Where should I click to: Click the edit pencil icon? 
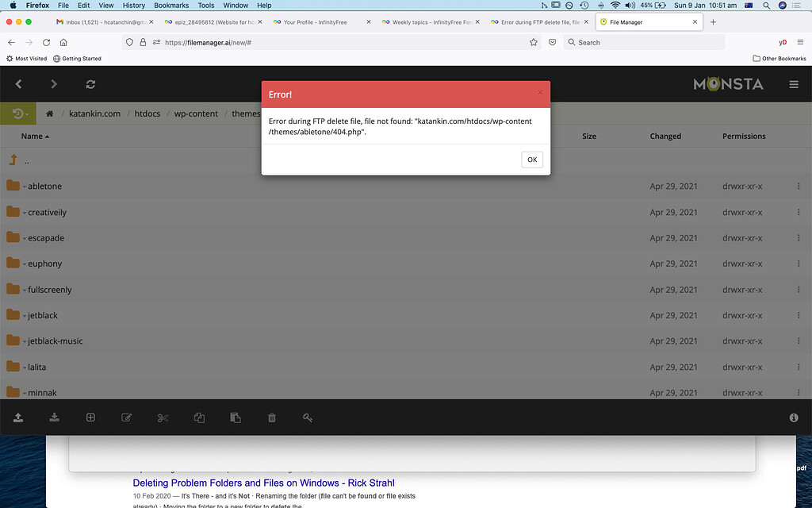[x=127, y=418]
